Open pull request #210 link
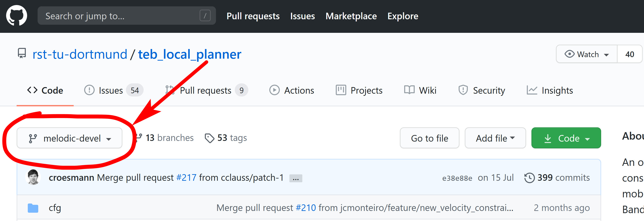This screenshot has width=644, height=221. [306, 208]
